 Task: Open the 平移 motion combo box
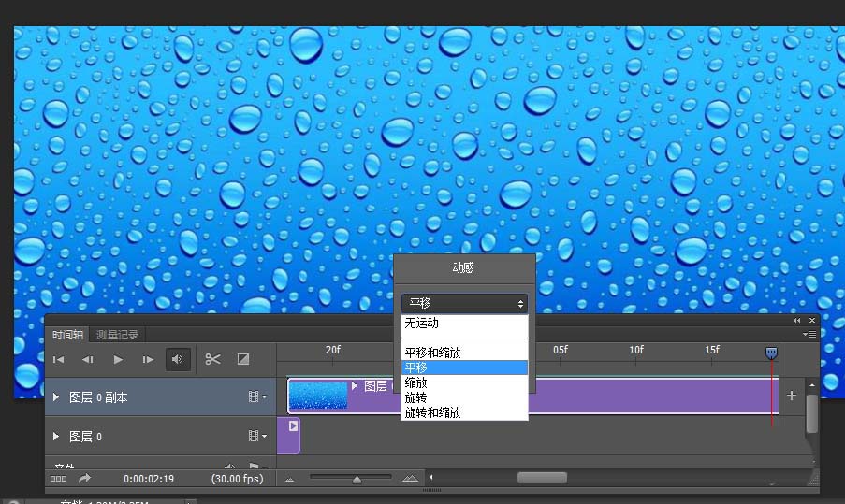point(464,304)
